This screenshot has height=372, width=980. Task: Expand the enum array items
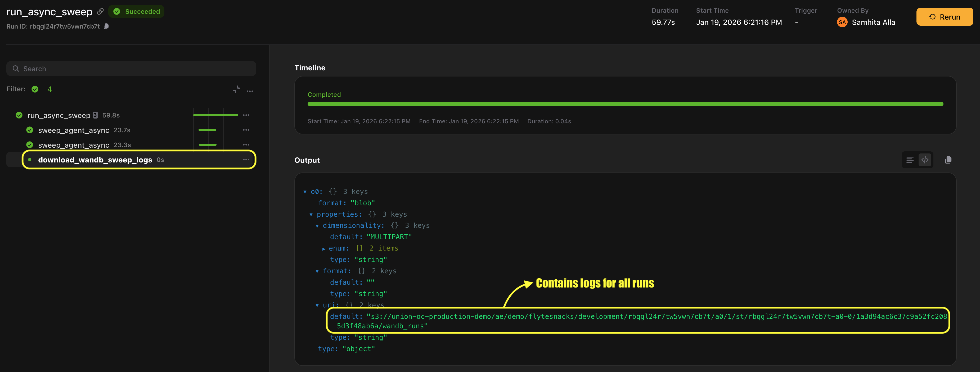[324, 249]
